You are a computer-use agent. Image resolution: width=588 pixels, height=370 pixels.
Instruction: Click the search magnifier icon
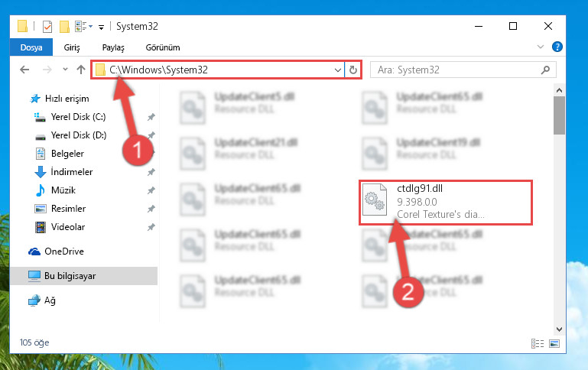coord(546,70)
